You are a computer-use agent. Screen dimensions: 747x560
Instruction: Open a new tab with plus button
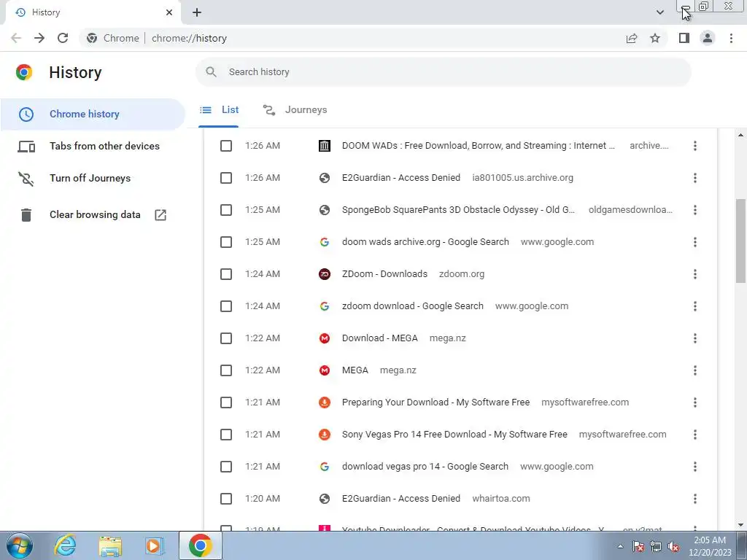pyautogui.click(x=197, y=12)
